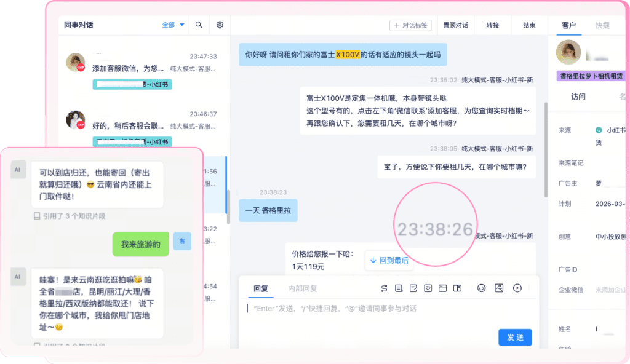
Task: Click 置顶对话 to pin the conversation
Action: click(455, 25)
